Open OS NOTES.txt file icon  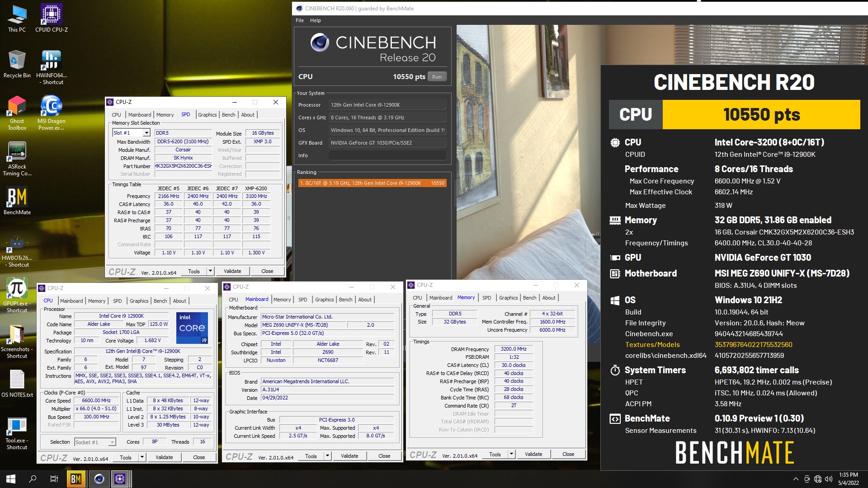(17, 384)
